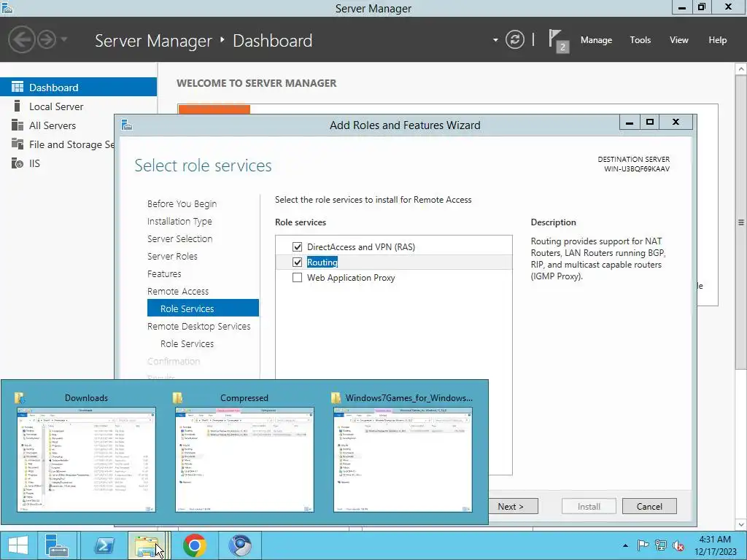Click the Local Server icon
Viewport: 747px width, 560px height.
point(18,106)
